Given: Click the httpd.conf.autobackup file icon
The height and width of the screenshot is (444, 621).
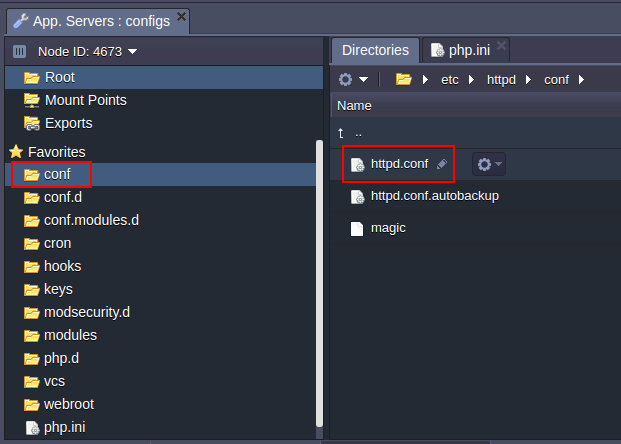Looking at the screenshot, I should [x=357, y=197].
